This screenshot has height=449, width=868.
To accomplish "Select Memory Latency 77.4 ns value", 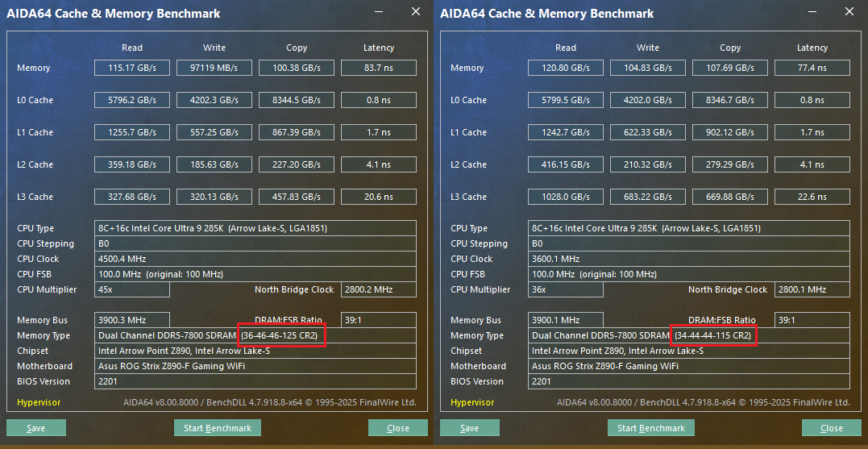I will tap(812, 68).
